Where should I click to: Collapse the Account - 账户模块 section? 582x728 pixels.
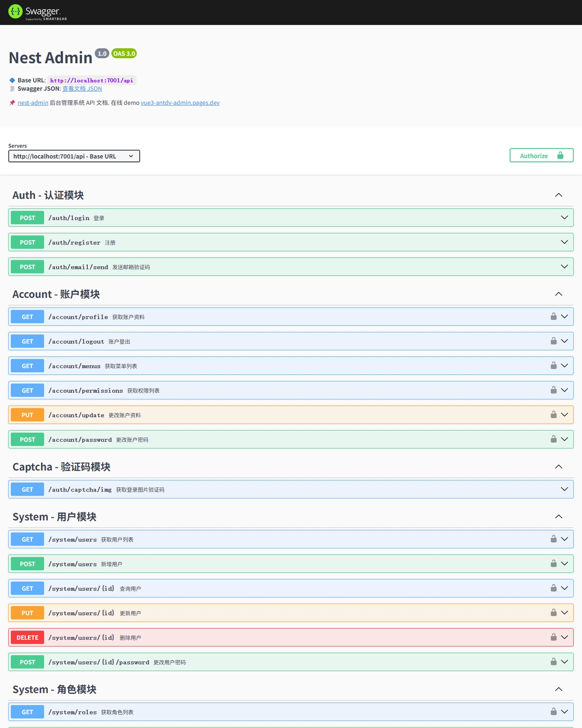click(x=559, y=294)
